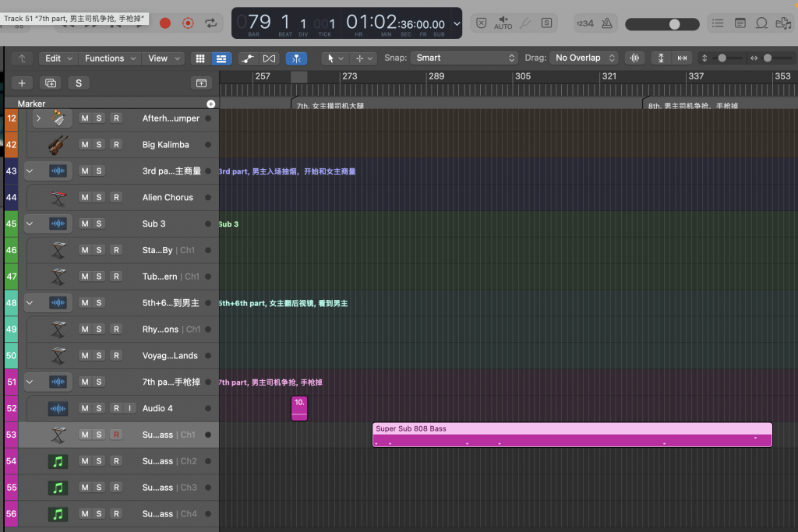Collapse the 7th pa... track 51 stack

tap(30, 382)
